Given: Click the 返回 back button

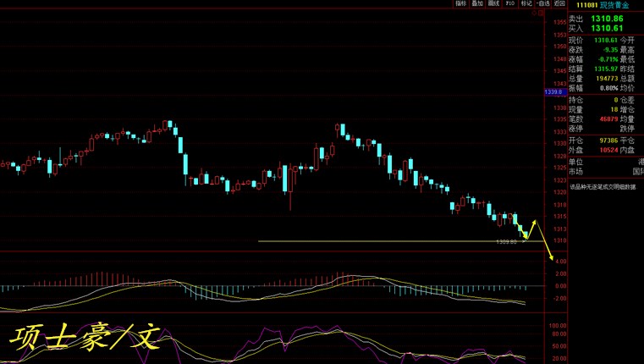Looking at the screenshot, I should (559, 3).
